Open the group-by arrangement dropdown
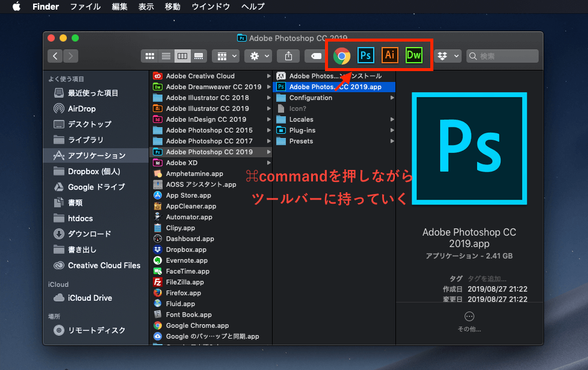The image size is (588, 370). tap(226, 57)
